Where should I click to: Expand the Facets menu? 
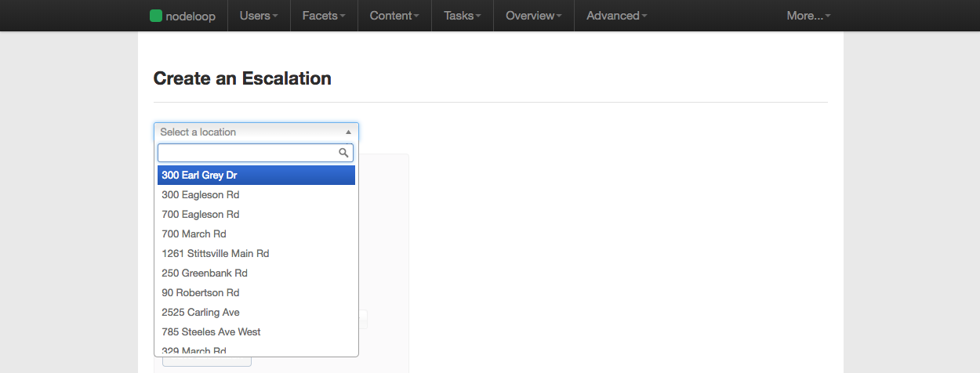coord(324,16)
